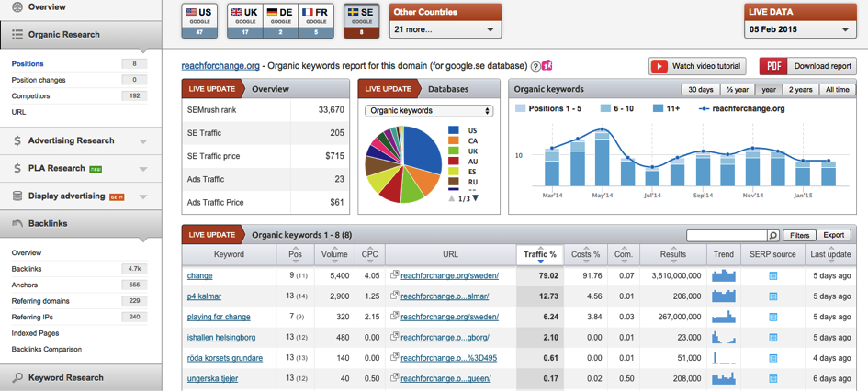Click the red PDF icon
This screenshot has width=868, height=391.
tap(773, 66)
